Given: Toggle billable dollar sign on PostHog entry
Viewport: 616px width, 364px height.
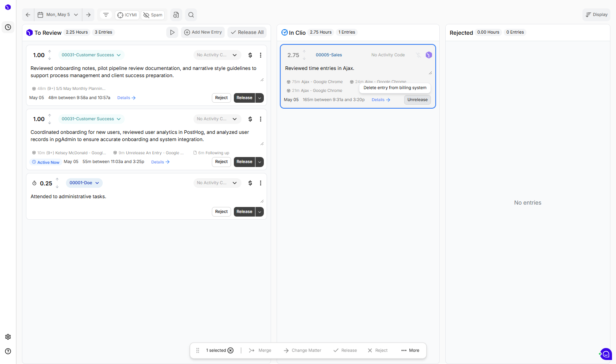Looking at the screenshot, I should [x=250, y=119].
